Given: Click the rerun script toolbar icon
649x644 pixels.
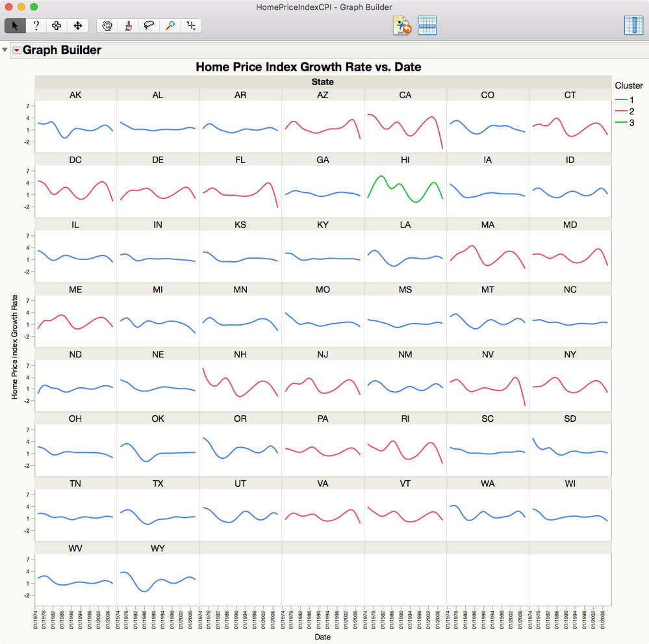Looking at the screenshot, I should tap(402, 26).
